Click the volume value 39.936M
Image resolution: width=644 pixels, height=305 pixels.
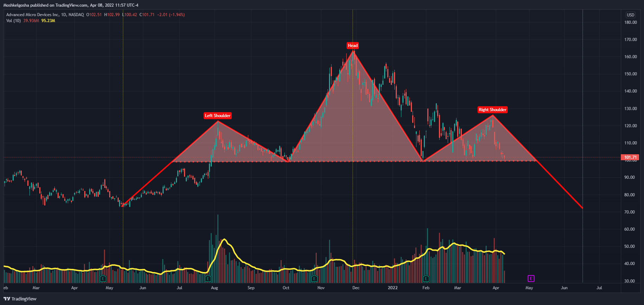coord(31,21)
